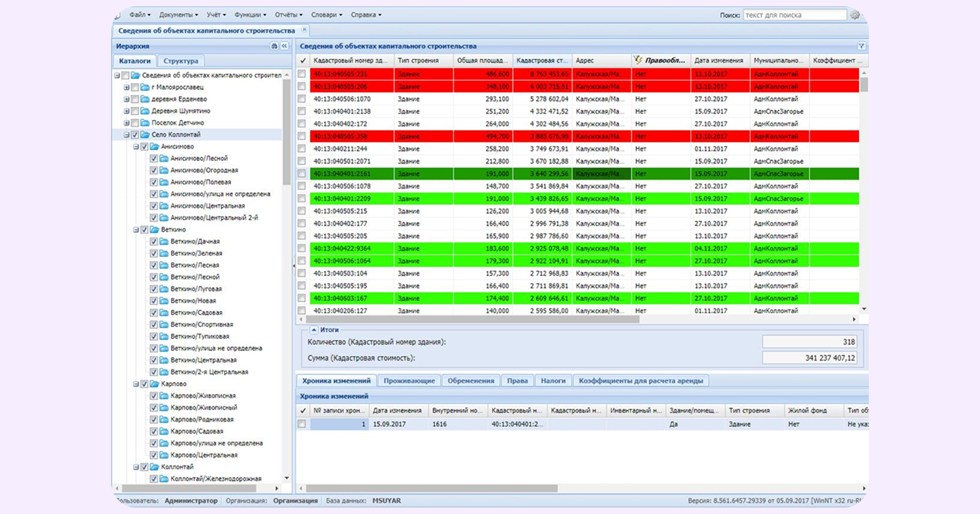The image size is (980, 514).
Task: Tick the checkbox for Поселок Детчино
Action: tap(134, 123)
